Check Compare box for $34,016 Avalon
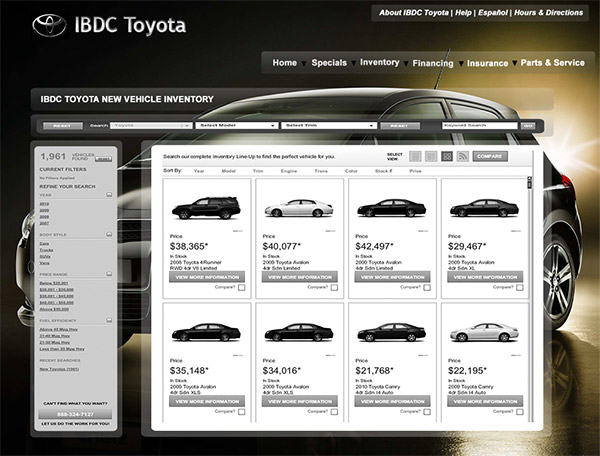This screenshot has width=600, height=456. (334, 412)
